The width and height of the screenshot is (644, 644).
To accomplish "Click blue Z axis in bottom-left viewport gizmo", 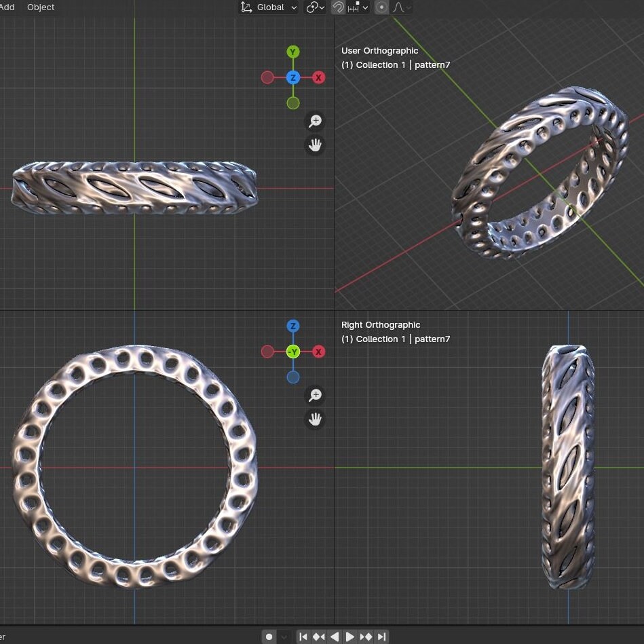I will pyautogui.click(x=293, y=326).
